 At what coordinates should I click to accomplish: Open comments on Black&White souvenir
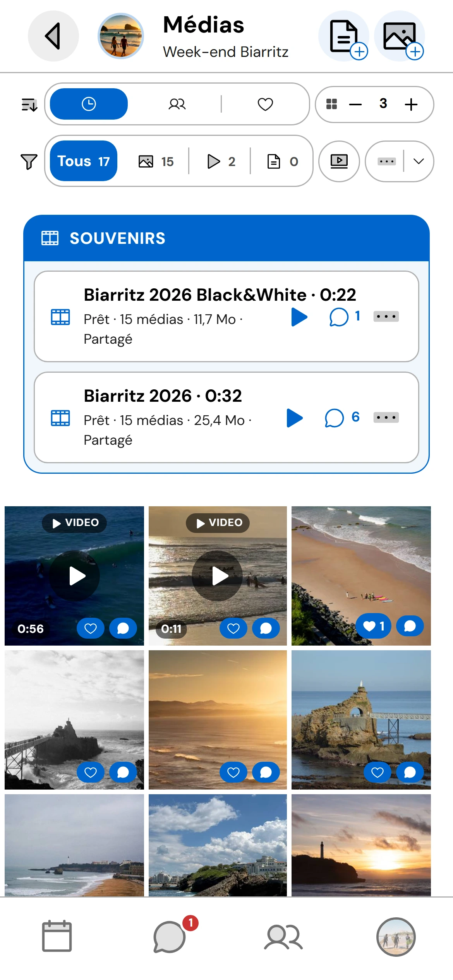(345, 317)
